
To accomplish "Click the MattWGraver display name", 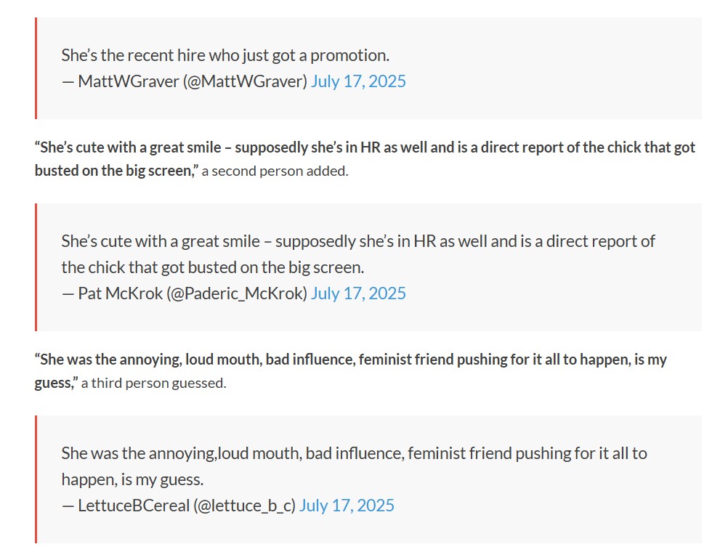I will [x=129, y=81].
